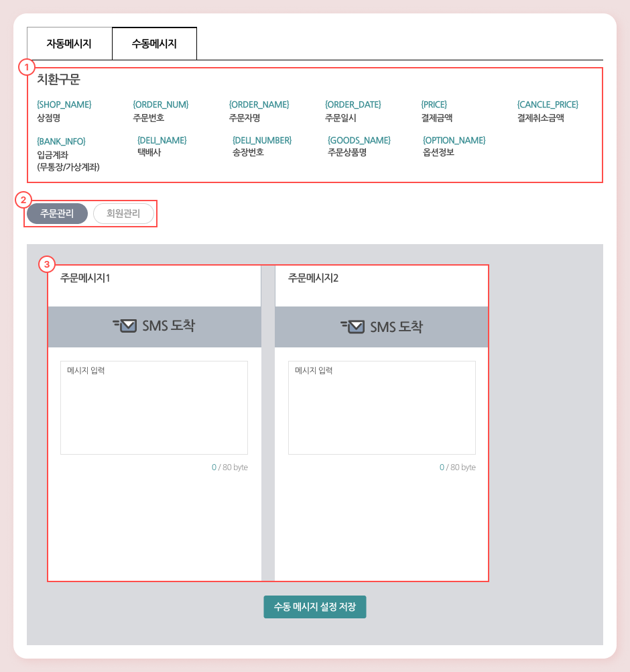The width and height of the screenshot is (630, 672).
Task: Click the {BANK_INFO} substitution code
Action: point(61,142)
